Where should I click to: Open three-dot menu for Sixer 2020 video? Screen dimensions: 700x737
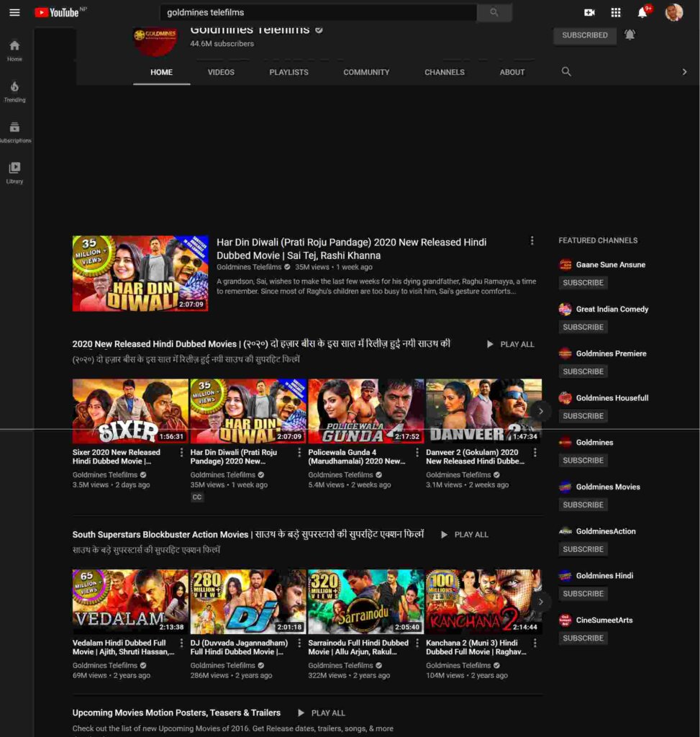click(181, 452)
